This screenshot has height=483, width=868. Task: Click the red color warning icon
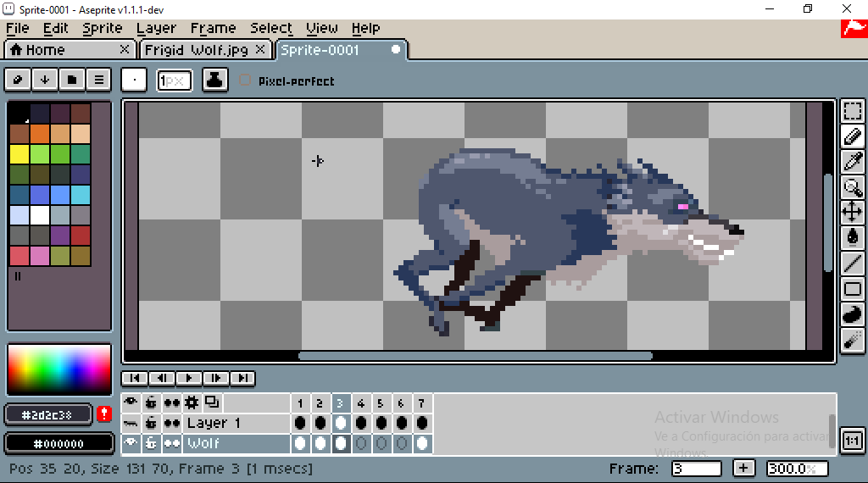104,414
